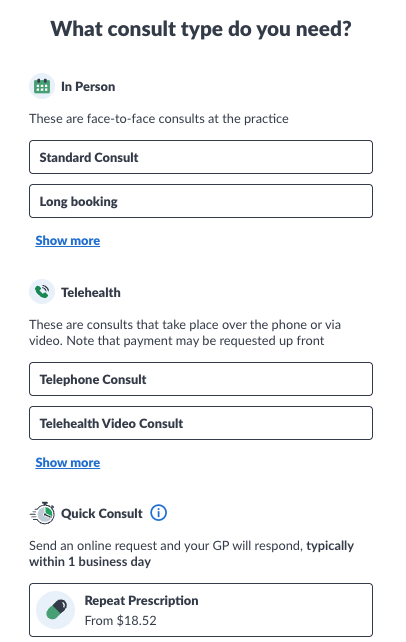Screen dimensions: 406x642
Task: Click the 'typically within 1 business day' text
Action: pyautogui.click(x=192, y=554)
